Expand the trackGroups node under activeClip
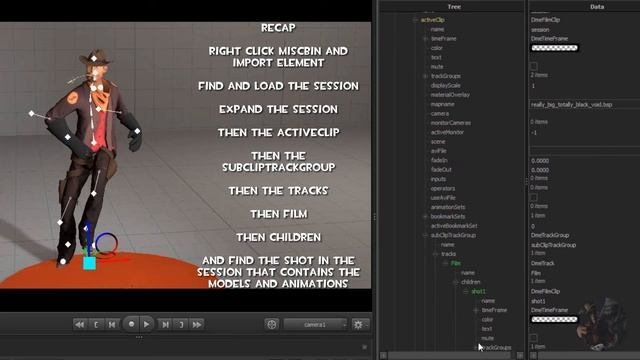640x360 pixels. click(425, 76)
